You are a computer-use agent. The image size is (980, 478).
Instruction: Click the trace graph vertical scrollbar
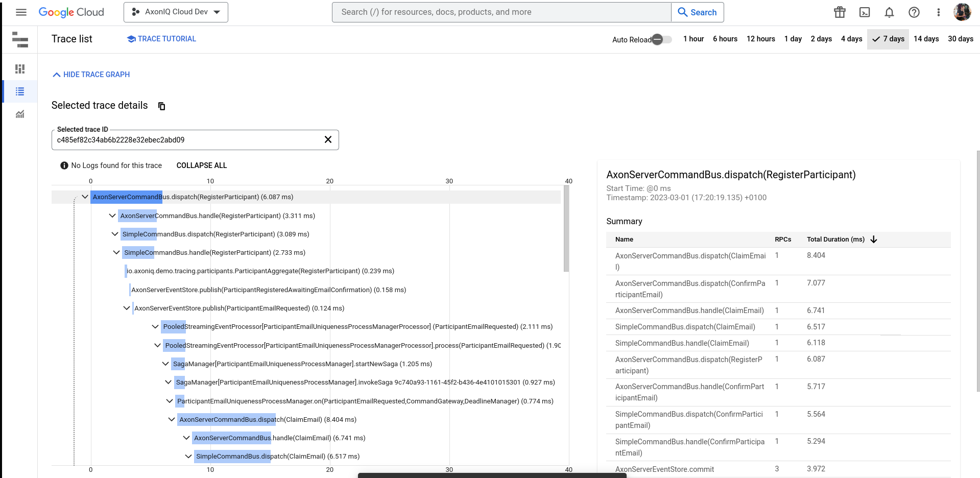coord(566,229)
